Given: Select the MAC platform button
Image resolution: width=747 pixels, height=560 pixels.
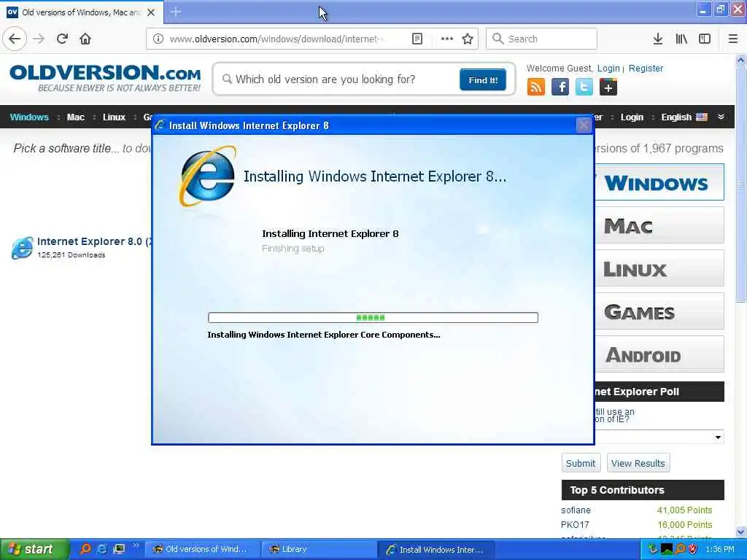Looking at the screenshot, I should pos(659,225).
